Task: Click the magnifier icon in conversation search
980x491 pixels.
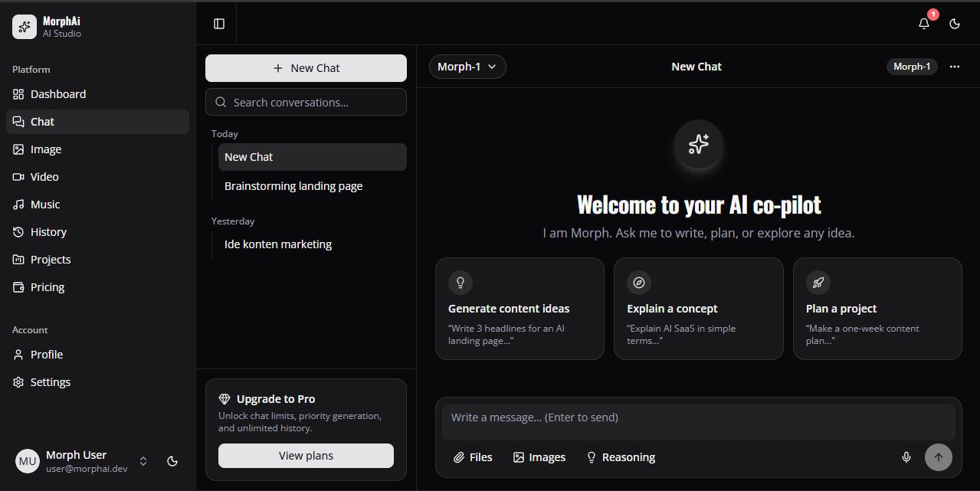Action: coord(221,102)
